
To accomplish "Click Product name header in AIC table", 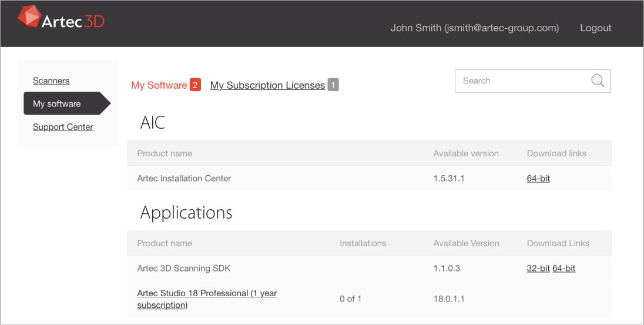I will 165,153.
